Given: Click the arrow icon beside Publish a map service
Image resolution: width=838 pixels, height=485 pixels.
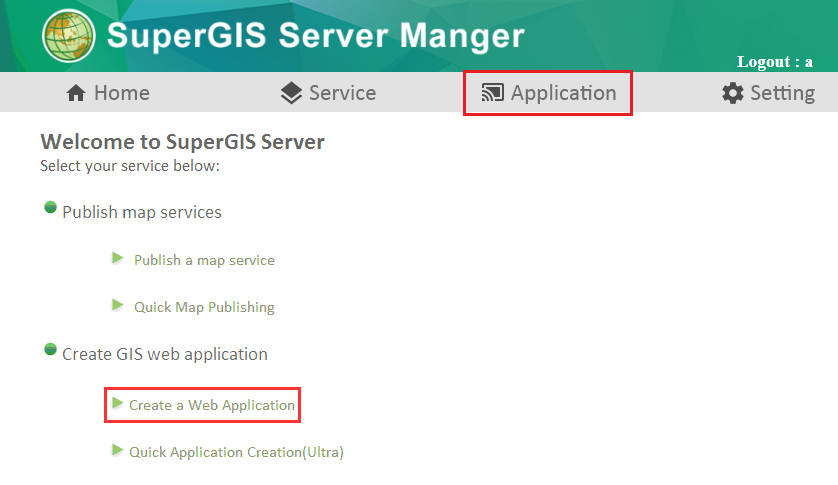Looking at the screenshot, I should pos(118,258).
